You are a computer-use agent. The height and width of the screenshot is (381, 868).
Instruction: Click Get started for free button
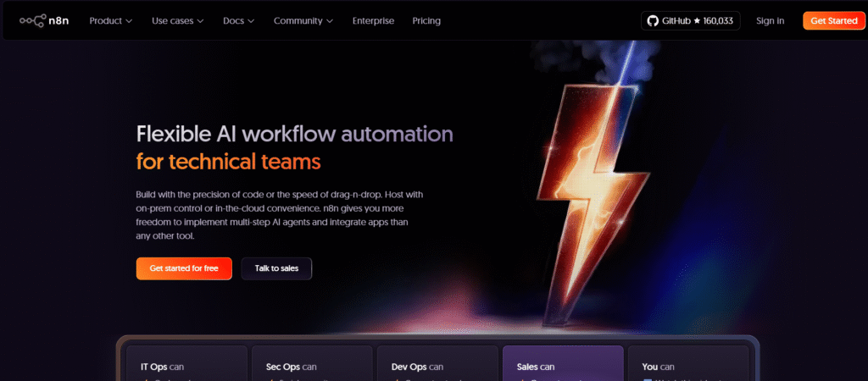click(x=184, y=268)
